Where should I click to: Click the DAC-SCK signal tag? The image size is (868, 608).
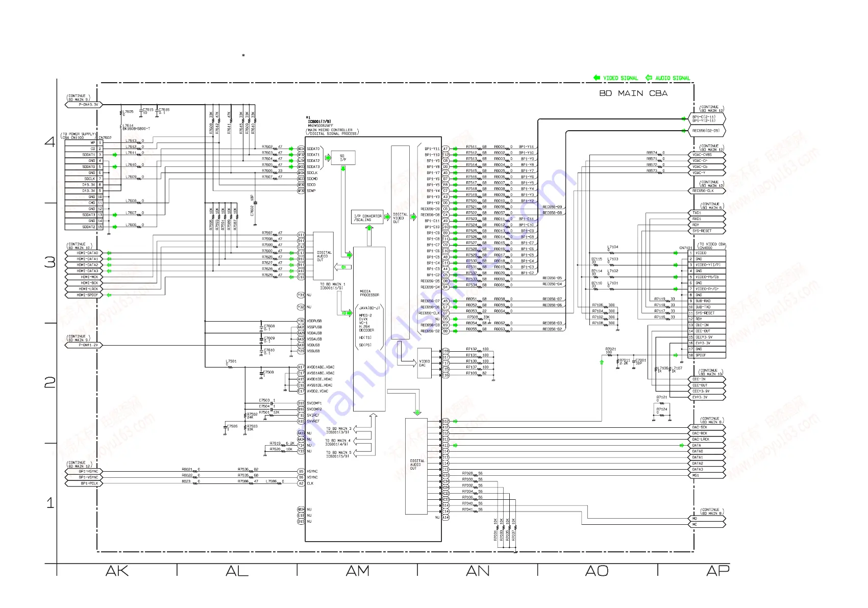(707, 427)
